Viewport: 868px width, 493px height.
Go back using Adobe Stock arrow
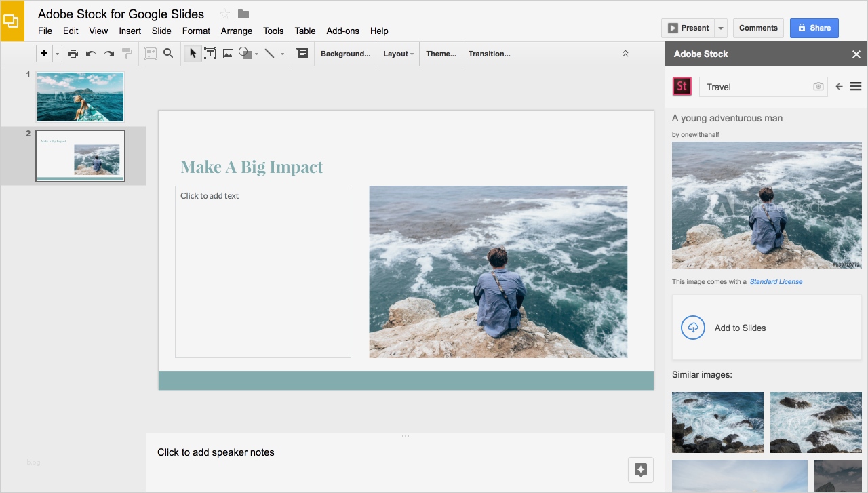pos(839,87)
